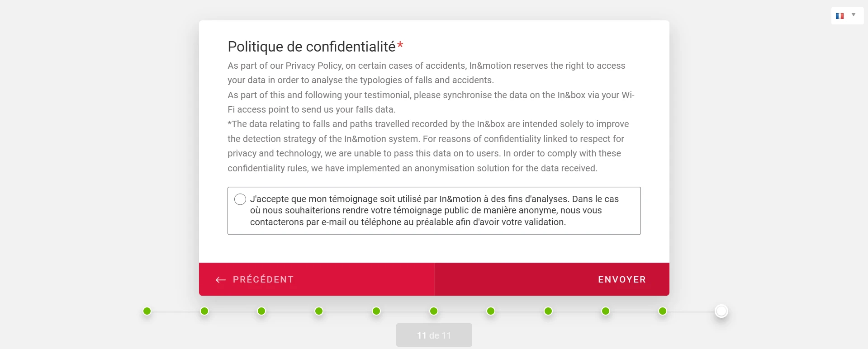Jump to step 8 on the progress tracker
868x349 pixels.
tap(548, 311)
